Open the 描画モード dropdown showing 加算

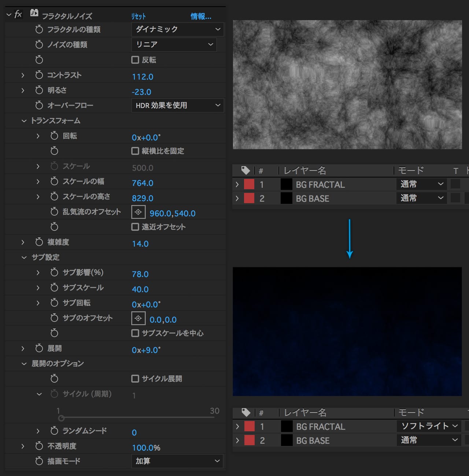tap(177, 461)
